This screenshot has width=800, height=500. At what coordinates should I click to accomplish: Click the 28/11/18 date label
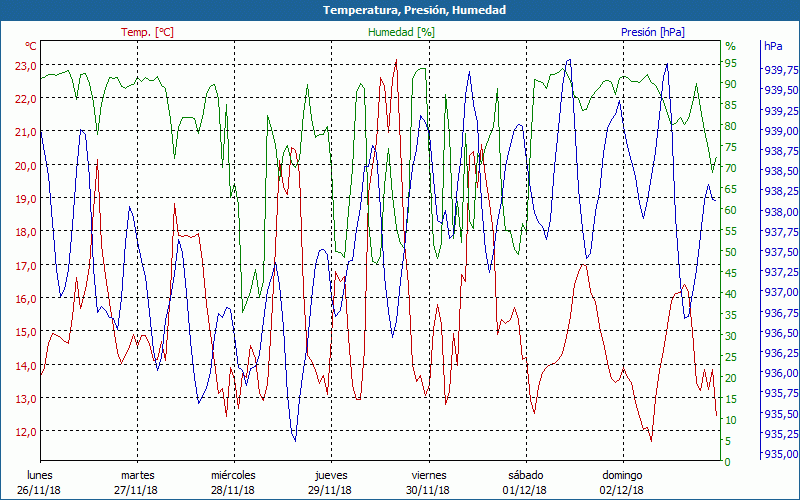coord(233,490)
